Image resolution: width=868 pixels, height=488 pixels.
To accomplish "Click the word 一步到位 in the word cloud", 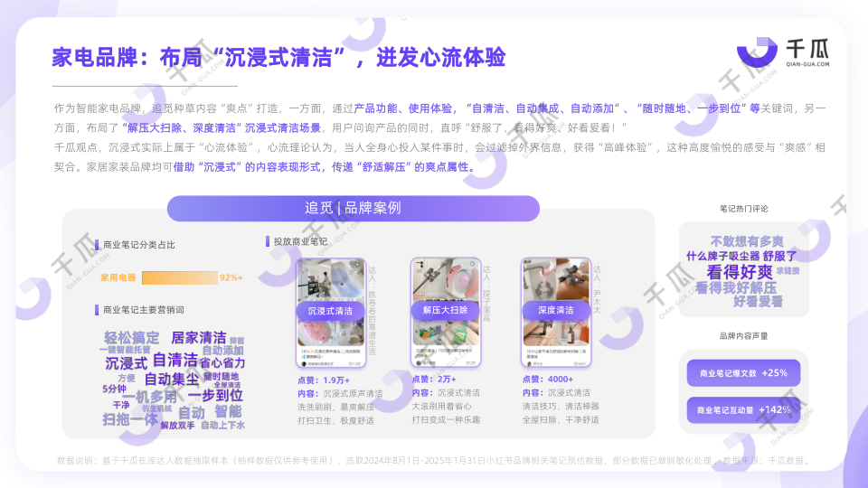I will coord(215,396).
